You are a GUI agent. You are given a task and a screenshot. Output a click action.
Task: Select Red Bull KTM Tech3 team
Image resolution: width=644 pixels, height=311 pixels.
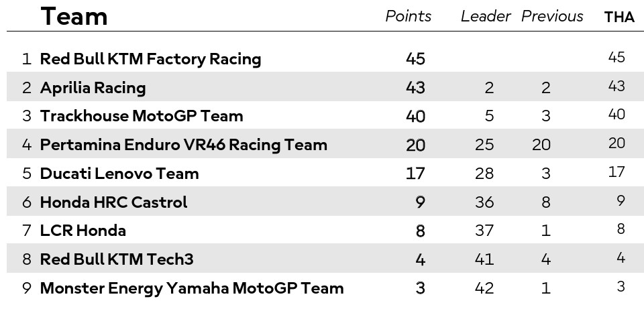(x=117, y=259)
